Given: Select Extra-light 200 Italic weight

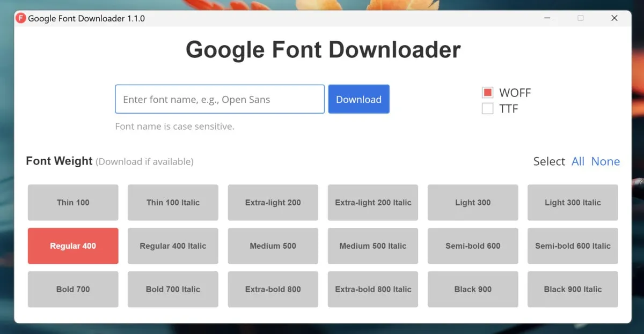Looking at the screenshot, I should [x=373, y=203].
